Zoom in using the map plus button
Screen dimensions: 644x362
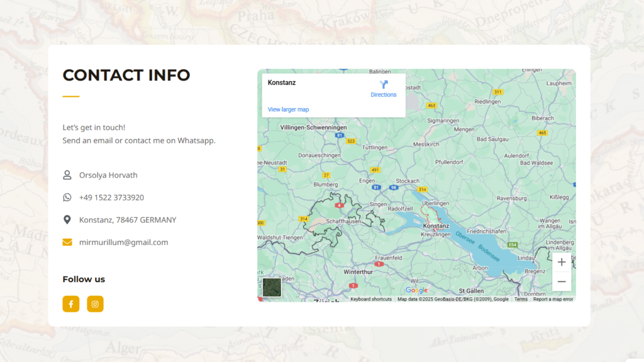(x=561, y=262)
